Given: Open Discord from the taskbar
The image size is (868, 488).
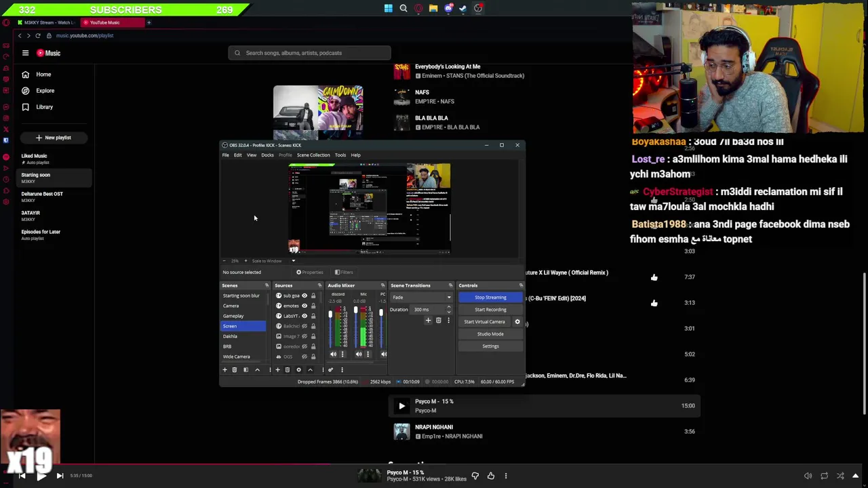Looking at the screenshot, I should click(448, 9).
